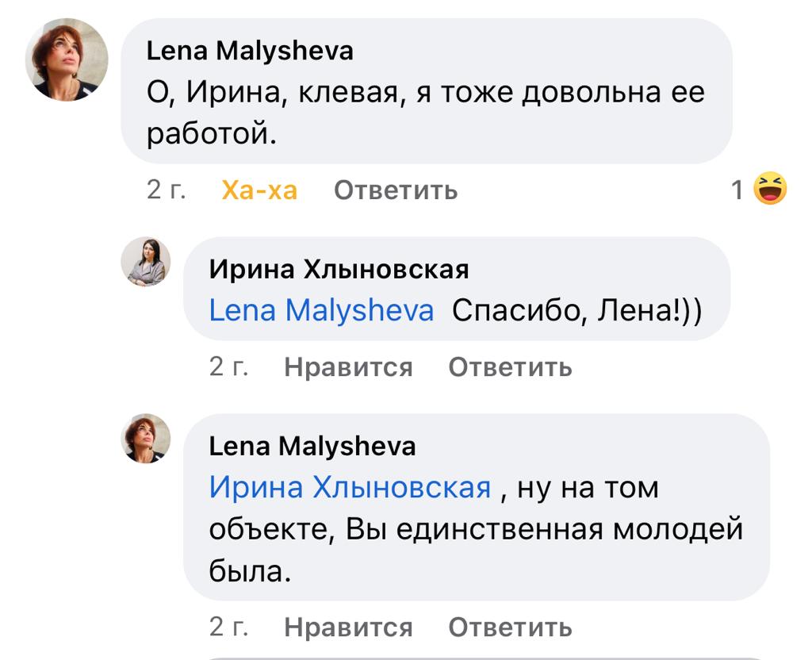Open the haha emoji reaction list
812x660 pixels.
point(769,189)
